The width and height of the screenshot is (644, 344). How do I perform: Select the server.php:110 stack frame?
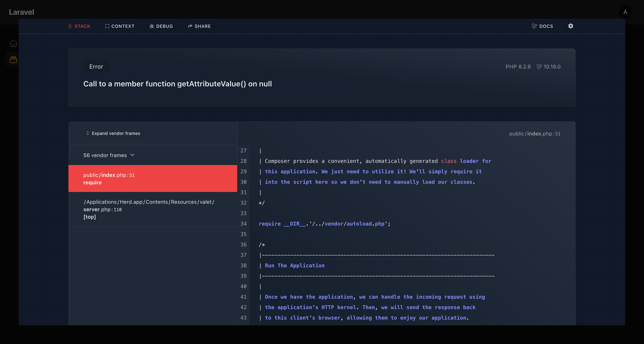pyautogui.click(x=153, y=209)
